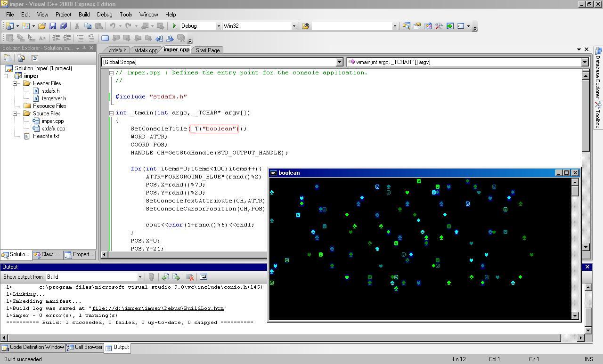Image resolution: width=603 pixels, height=364 pixels.
Task: Click the Toolbox (hammer and wrench) toolbar icon
Action: click(x=439, y=26)
